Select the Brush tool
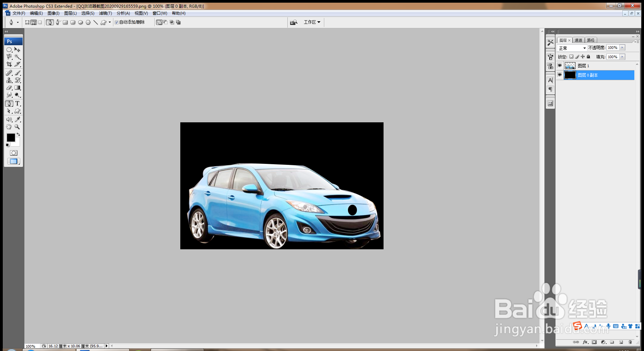644x351 pixels. (18, 73)
